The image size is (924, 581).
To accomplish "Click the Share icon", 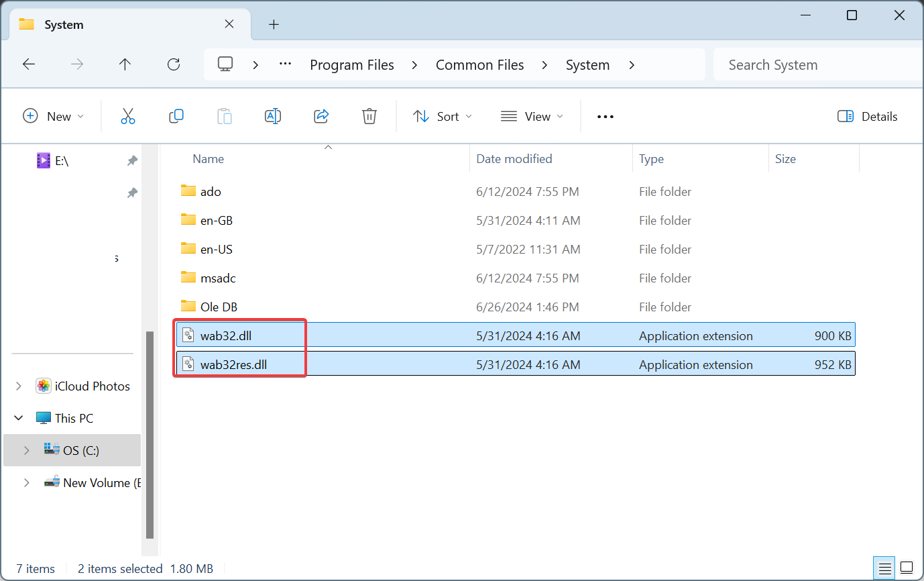I will pos(321,116).
